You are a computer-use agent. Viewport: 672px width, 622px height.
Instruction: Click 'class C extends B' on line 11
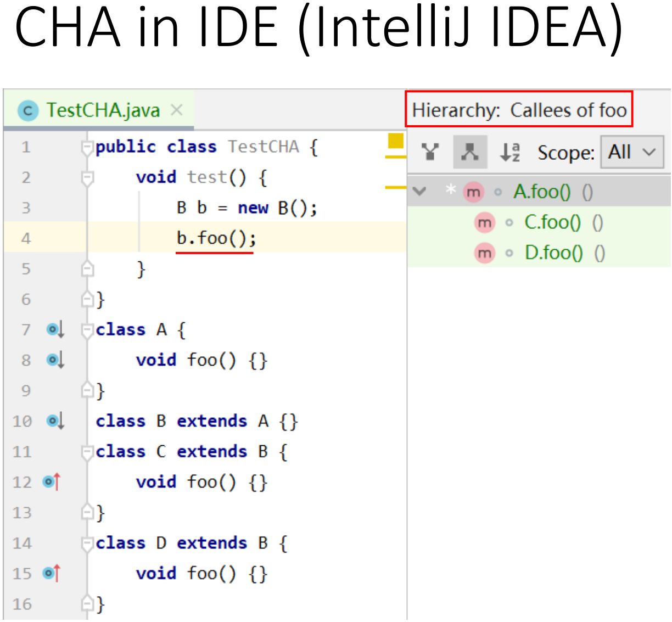coord(182,452)
